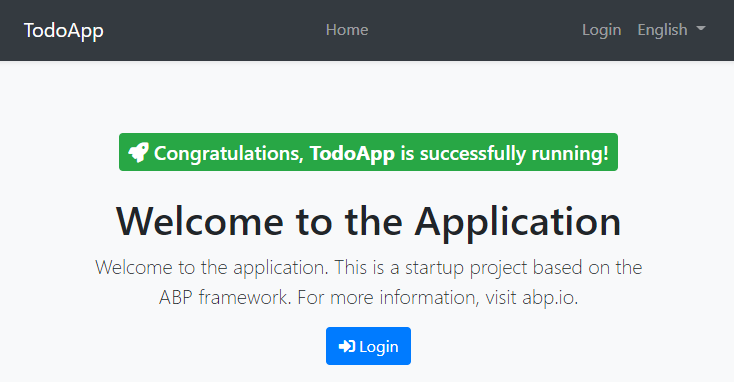
Task: Select the Home menu item
Action: click(347, 30)
